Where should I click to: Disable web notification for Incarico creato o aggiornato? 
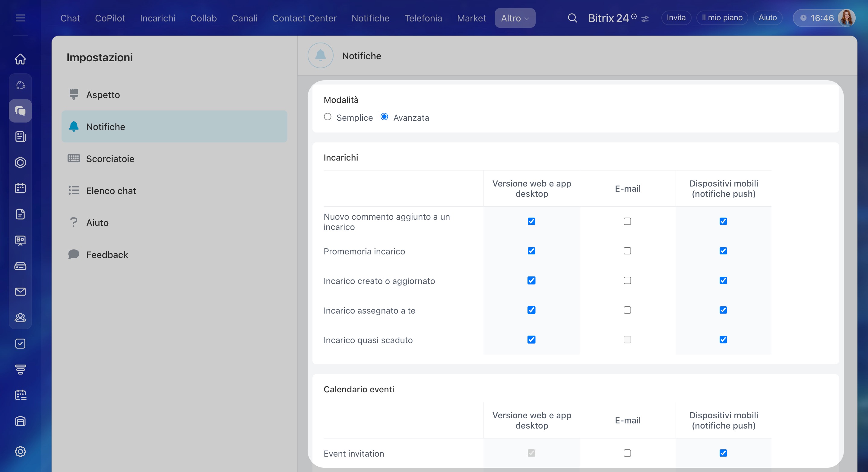(531, 280)
